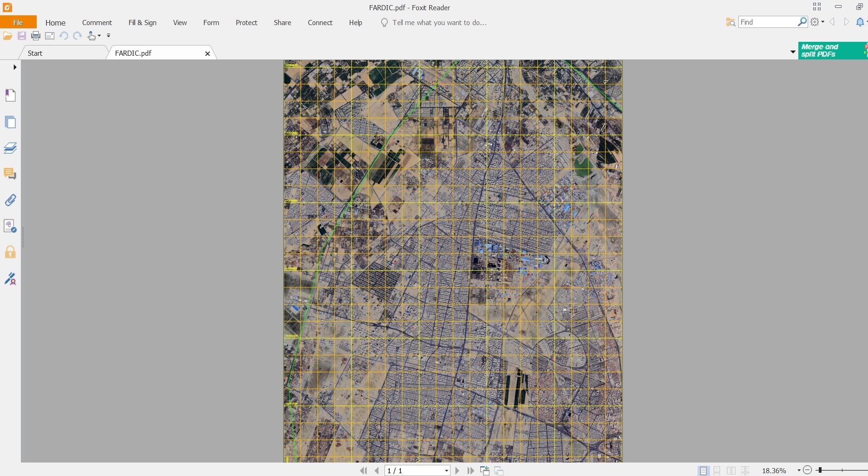Open the Pages thumbnail panel

[10, 122]
